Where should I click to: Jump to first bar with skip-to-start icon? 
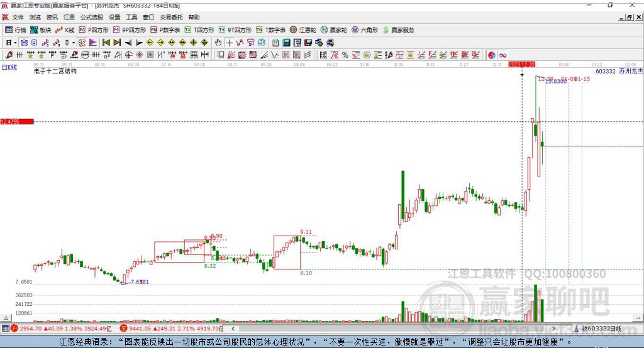[x=106, y=43]
